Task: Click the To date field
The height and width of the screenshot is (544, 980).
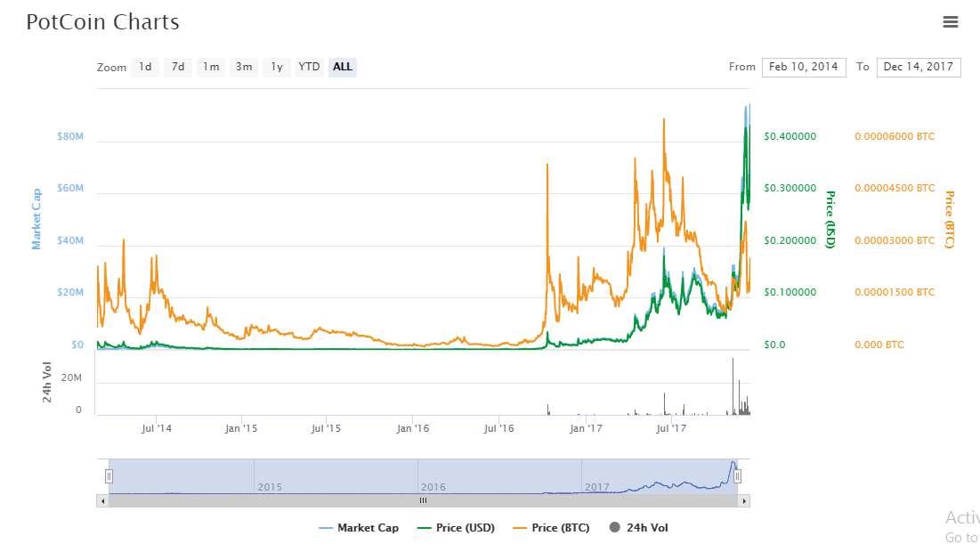Action: 918,67
